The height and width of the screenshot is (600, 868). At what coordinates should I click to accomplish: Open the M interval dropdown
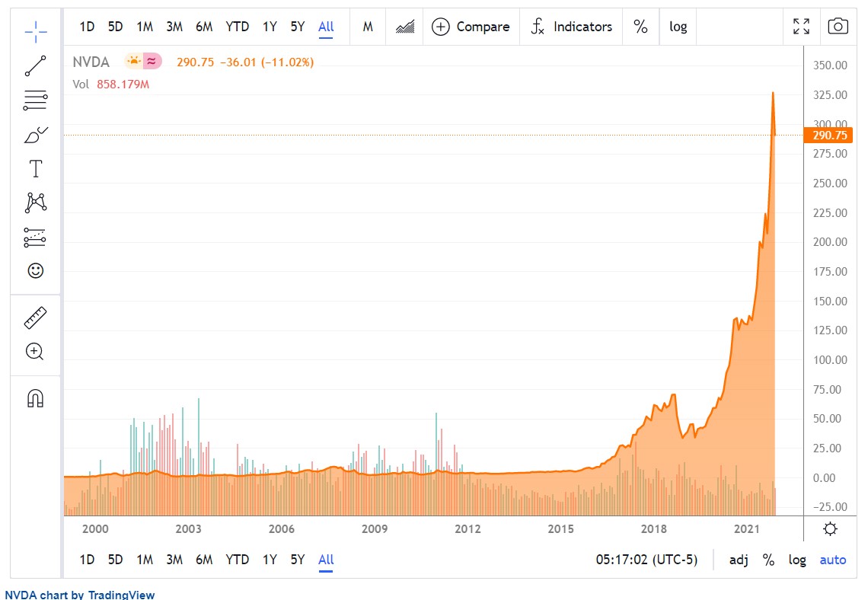[x=368, y=27]
